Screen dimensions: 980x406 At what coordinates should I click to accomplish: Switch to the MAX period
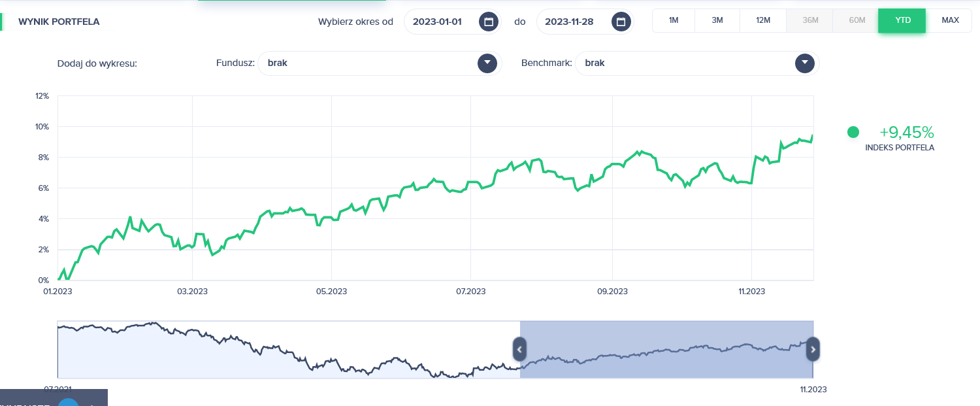(951, 20)
